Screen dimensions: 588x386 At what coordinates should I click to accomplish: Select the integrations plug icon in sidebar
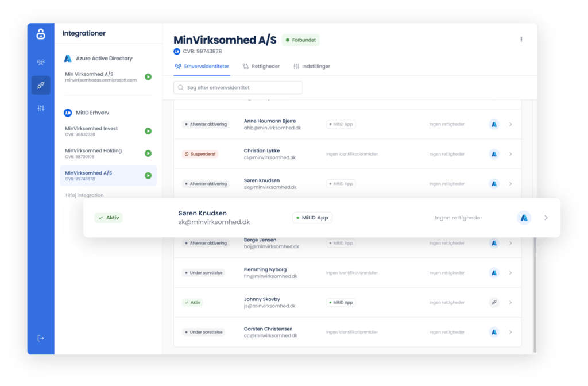click(x=40, y=85)
